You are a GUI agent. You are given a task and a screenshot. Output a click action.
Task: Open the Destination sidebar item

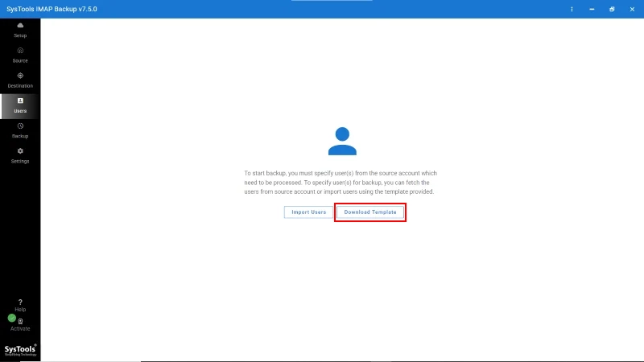click(20, 80)
